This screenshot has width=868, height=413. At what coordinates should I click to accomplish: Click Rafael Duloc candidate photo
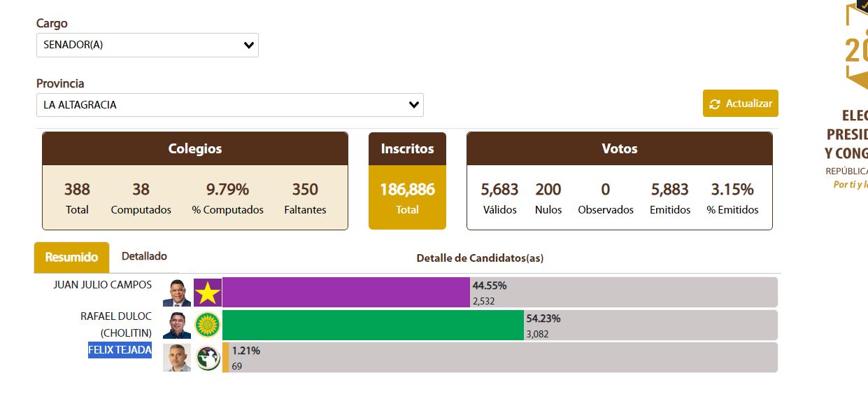(177, 325)
